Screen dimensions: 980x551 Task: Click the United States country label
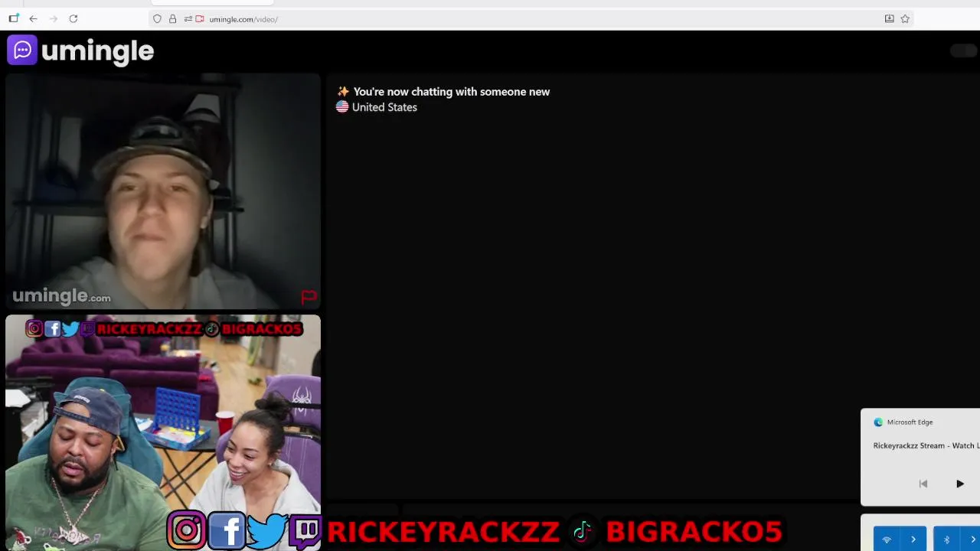[x=384, y=107]
